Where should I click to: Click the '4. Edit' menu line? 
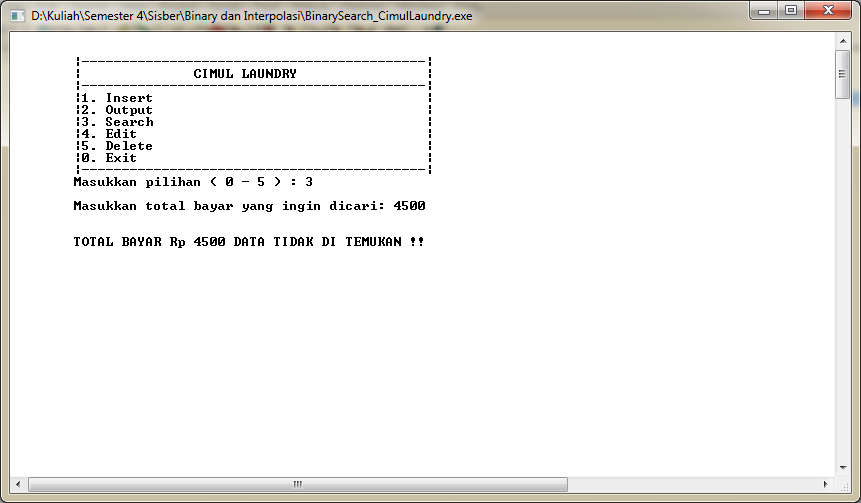(109, 134)
